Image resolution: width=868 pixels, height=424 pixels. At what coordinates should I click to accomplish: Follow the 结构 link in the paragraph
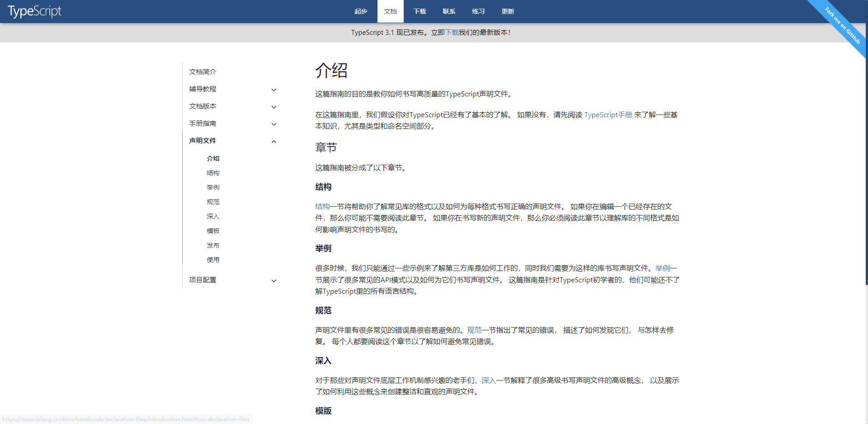click(322, 207)
